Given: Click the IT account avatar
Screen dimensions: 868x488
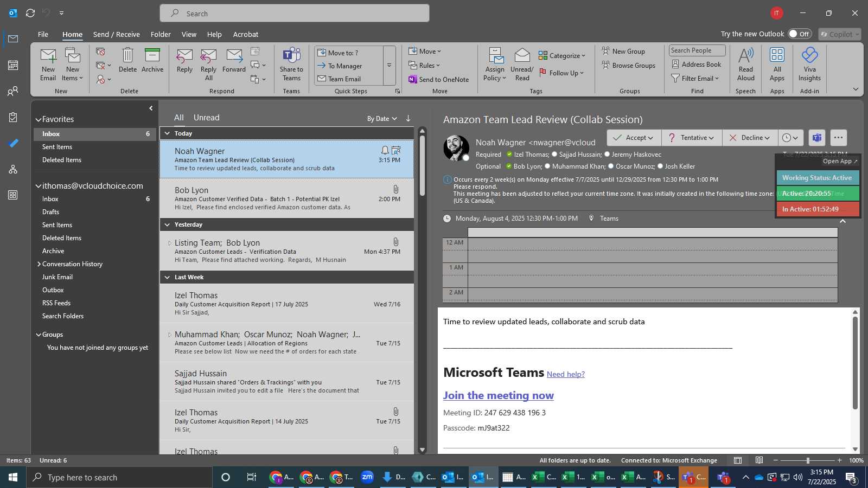Looking at the screenshot, I should (x=777, y=13).
